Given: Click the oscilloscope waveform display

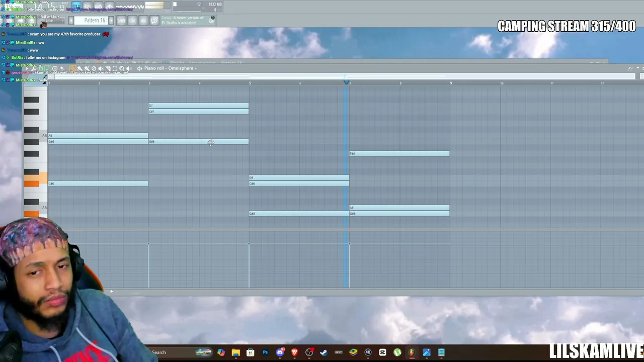Looking at the screenshot, I should 130,7.
